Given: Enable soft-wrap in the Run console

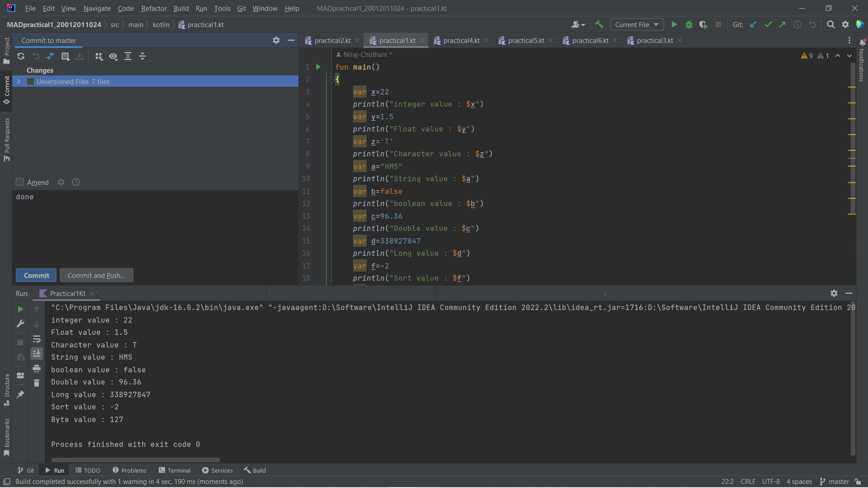Looking at the screenshot, I should tap(37, 339).
